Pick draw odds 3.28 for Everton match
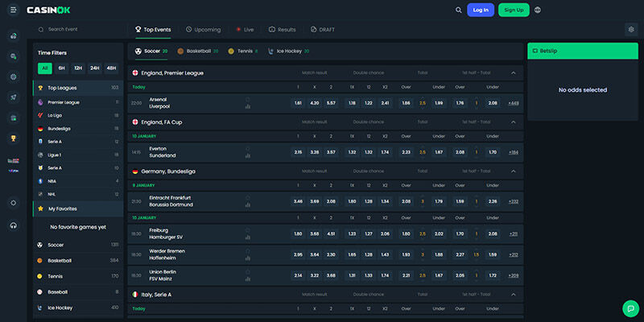 pos(315,152)
